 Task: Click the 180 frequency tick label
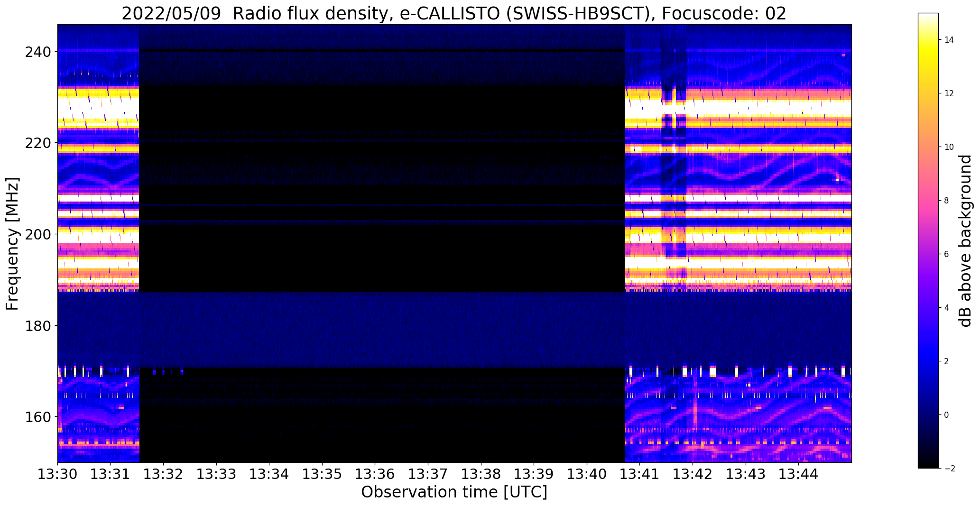tap(37, 326)
